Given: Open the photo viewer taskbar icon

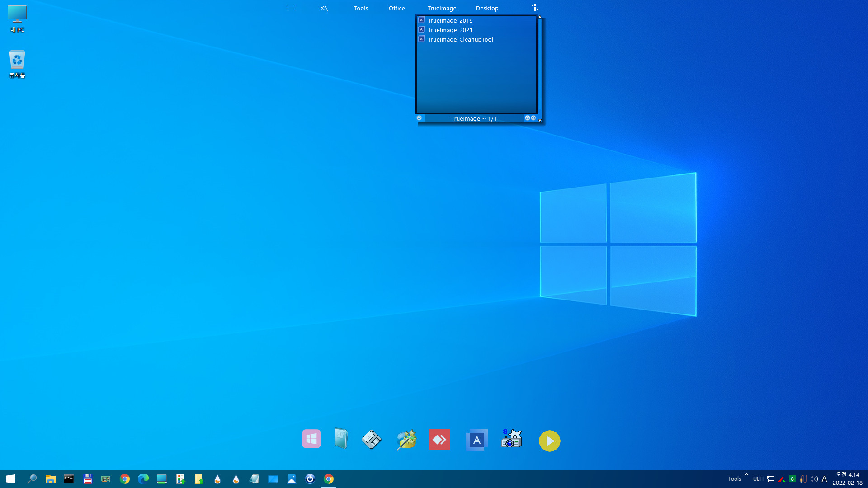Looking at the screenshot, I should [x=292, y=479].
